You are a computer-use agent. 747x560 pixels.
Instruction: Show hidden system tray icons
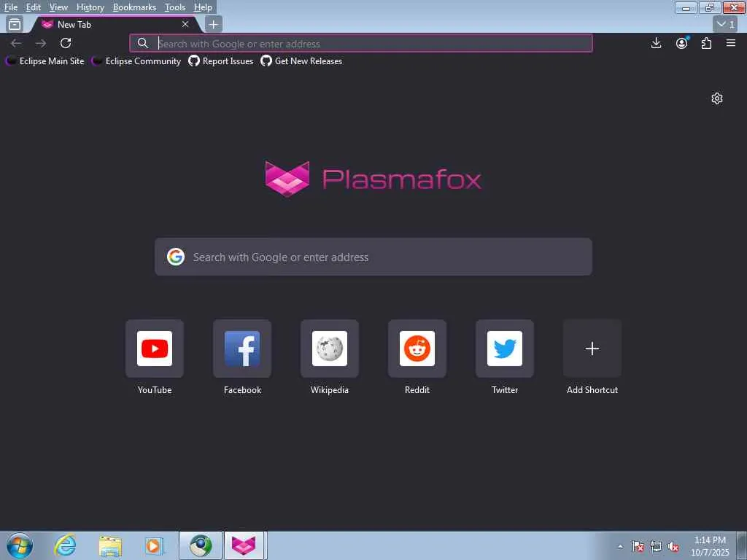620,546
